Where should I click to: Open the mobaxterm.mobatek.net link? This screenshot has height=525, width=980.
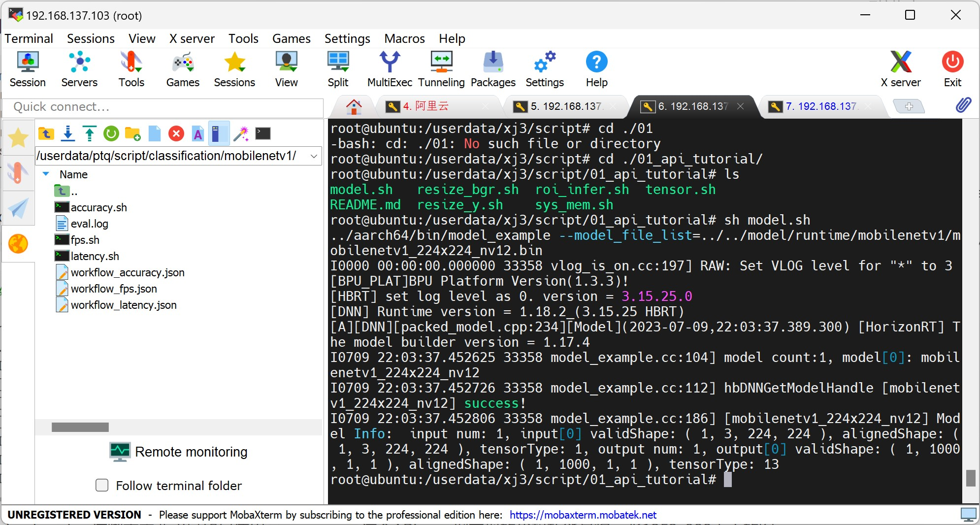tap(583, 515)
